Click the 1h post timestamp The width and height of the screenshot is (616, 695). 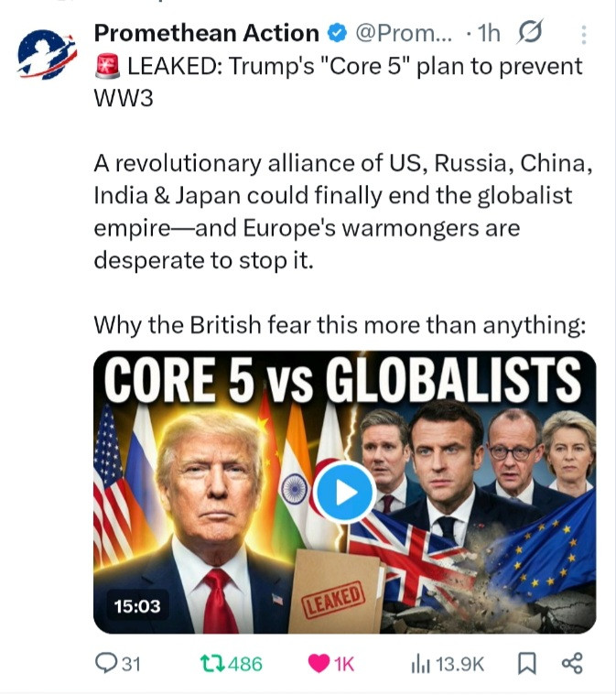[490, 33]
